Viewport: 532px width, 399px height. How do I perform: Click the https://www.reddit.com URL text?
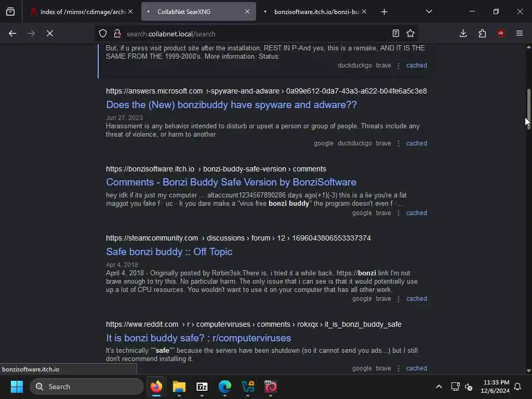click(142, 324)
